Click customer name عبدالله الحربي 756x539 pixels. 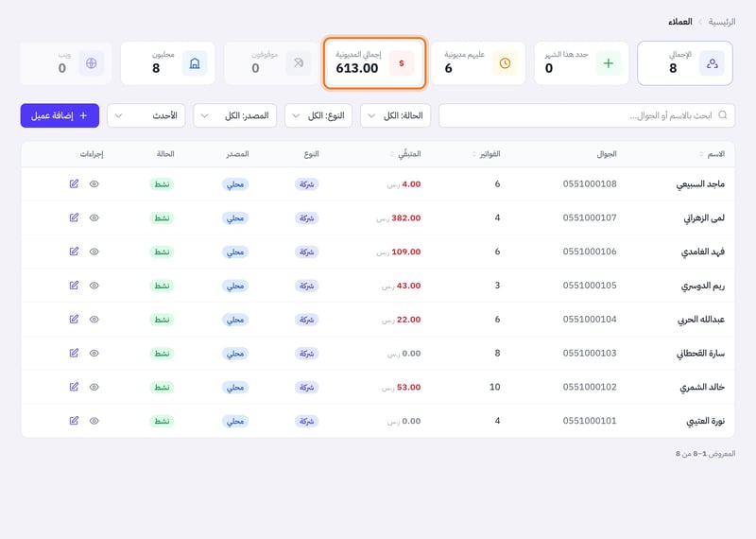click(701, 320)
